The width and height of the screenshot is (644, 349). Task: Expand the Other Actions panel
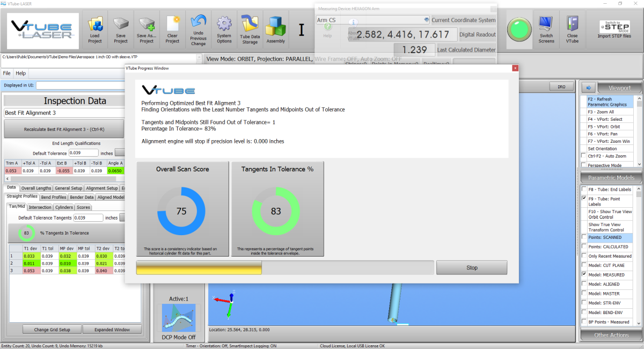[x=611, y=335]
